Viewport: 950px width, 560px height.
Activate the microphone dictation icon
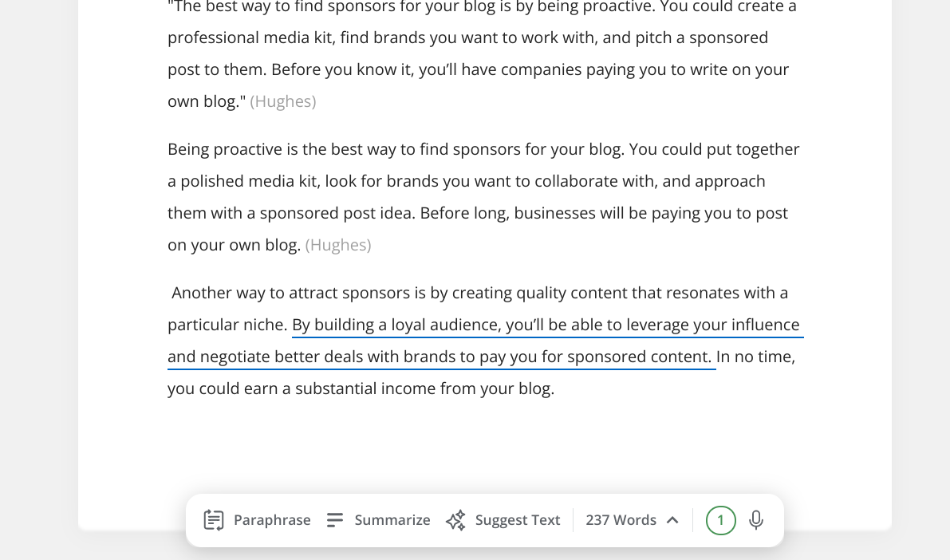point(755,520)
